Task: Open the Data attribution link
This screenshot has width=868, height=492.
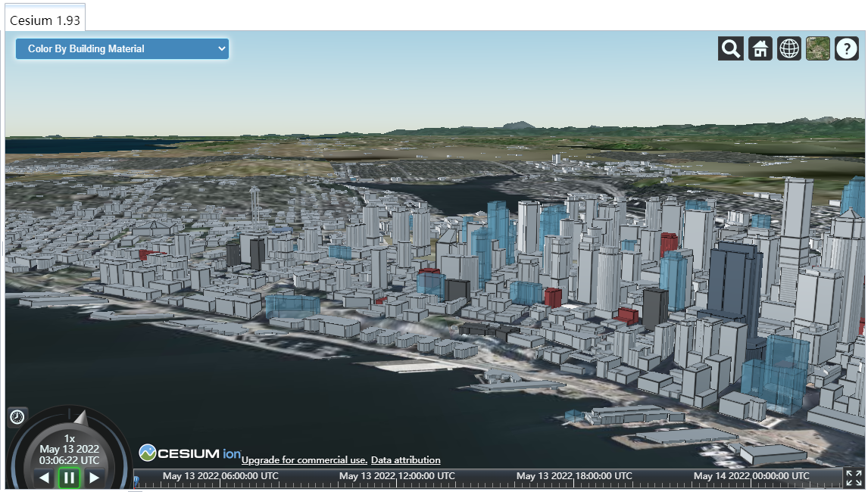Action: tap(406, 460)
